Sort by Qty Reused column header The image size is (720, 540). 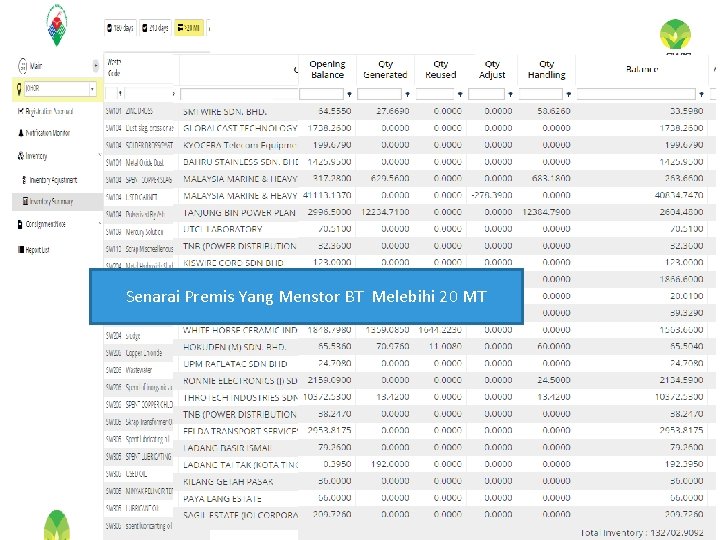[440, 69]
